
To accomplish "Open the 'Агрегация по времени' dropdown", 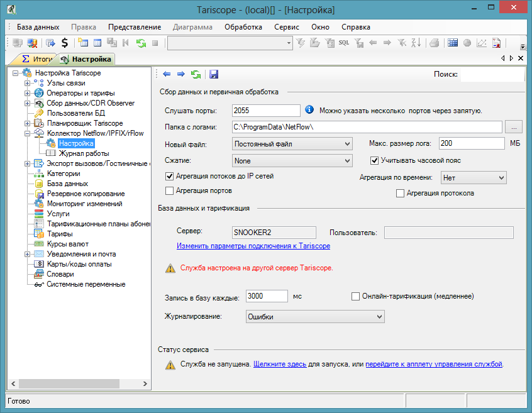I will pos(474,178).
